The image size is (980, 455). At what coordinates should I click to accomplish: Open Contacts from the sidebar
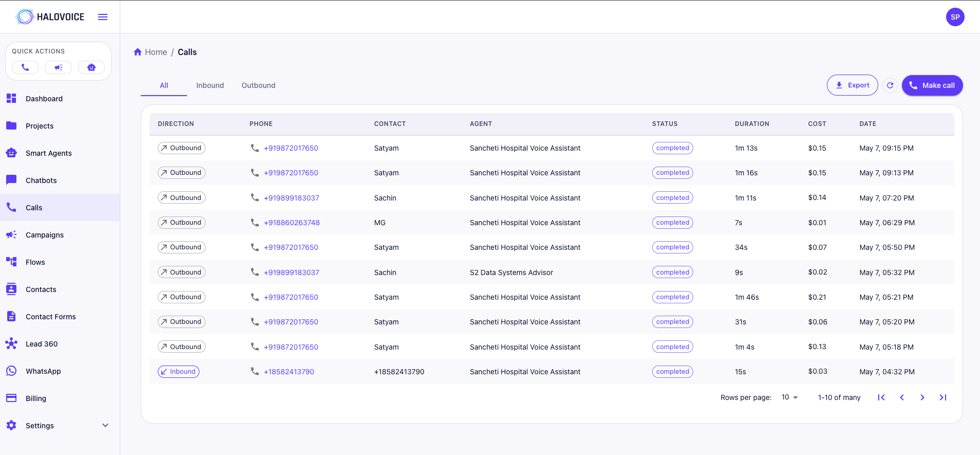(60, 289)
